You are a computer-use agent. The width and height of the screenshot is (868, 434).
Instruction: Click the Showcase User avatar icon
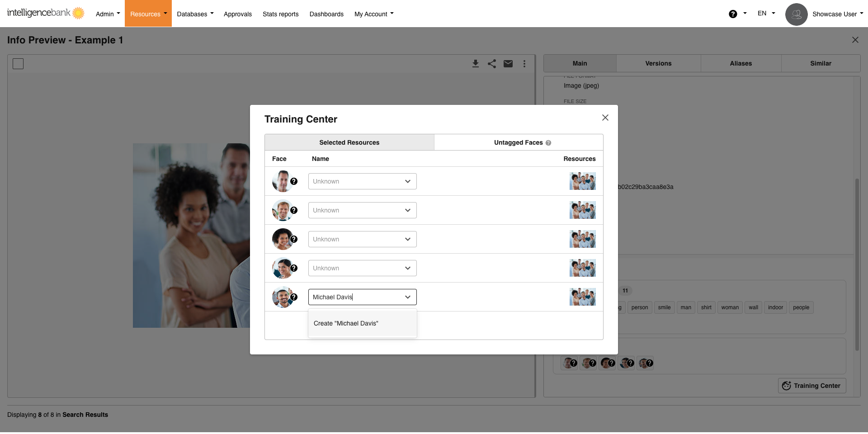796,14
